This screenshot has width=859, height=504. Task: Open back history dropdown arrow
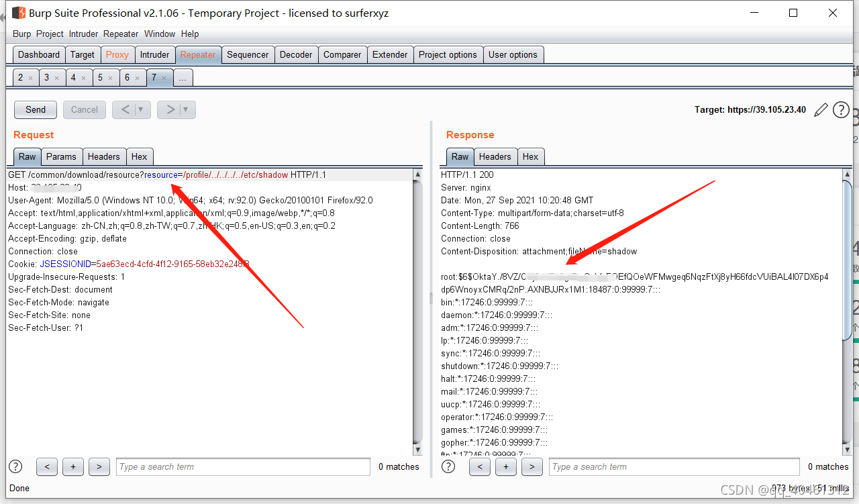pyautogui.click(x=142, y=109)
